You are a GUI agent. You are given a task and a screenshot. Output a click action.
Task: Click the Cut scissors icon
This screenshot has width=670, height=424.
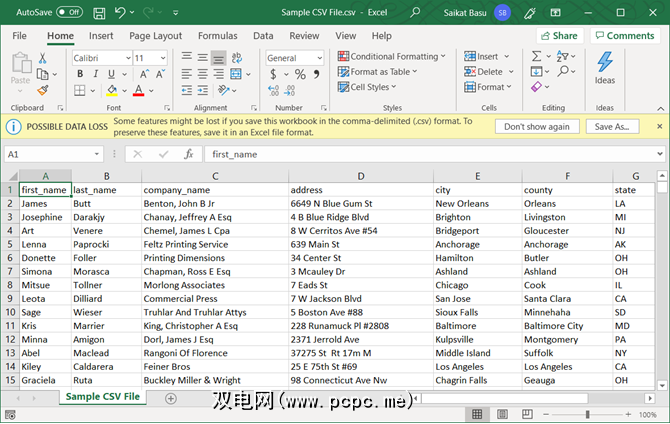[43, 58]
